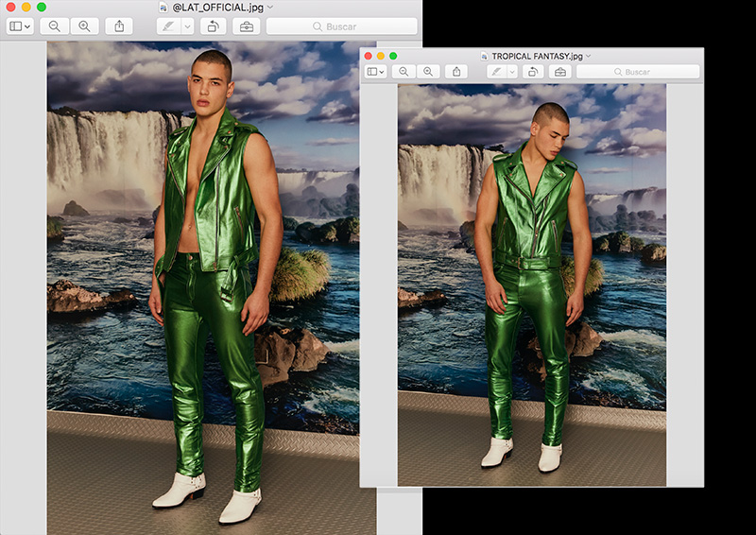Zoom out in the @LAT_OFFICIAL.jpg window
This screenshot has height=535, width=756.
click(55, 26)
